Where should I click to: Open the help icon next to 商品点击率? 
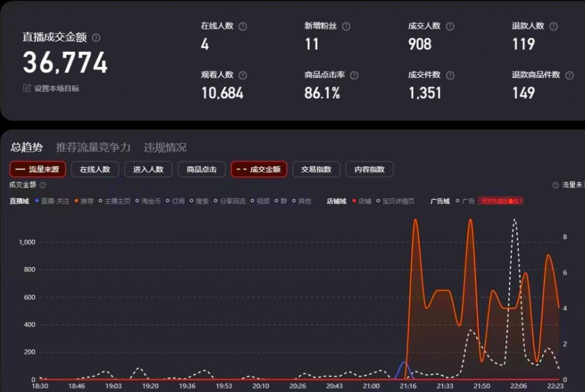point(354,75)
